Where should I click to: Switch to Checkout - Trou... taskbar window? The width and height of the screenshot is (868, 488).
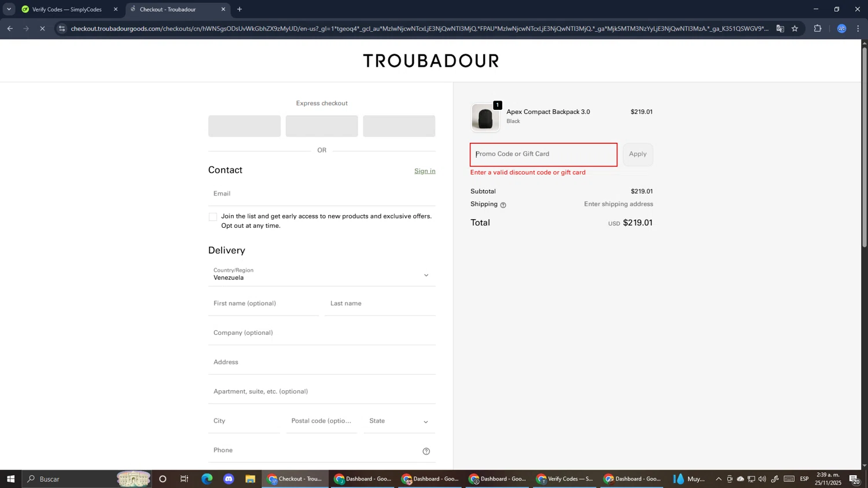pyautogui.click(x=295, y=479)
